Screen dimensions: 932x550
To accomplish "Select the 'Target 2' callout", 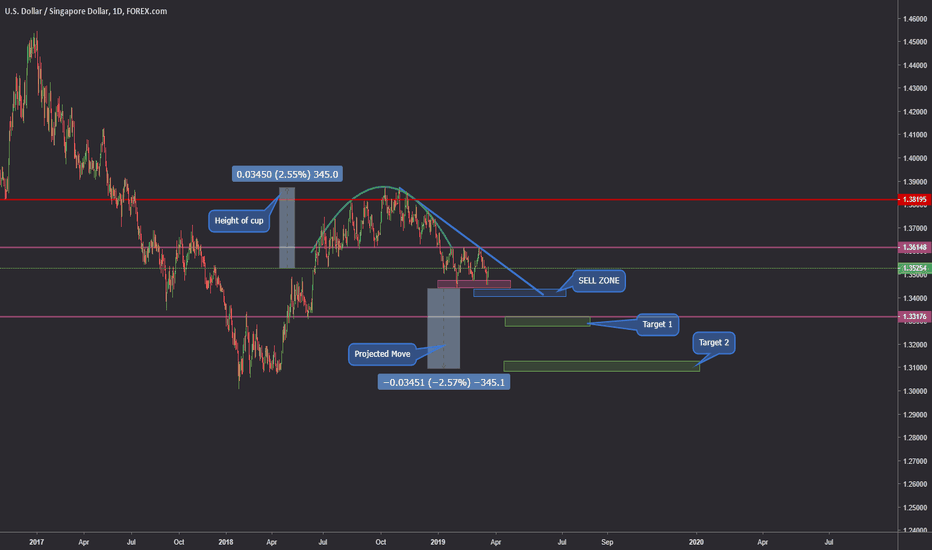I will 713,343.
